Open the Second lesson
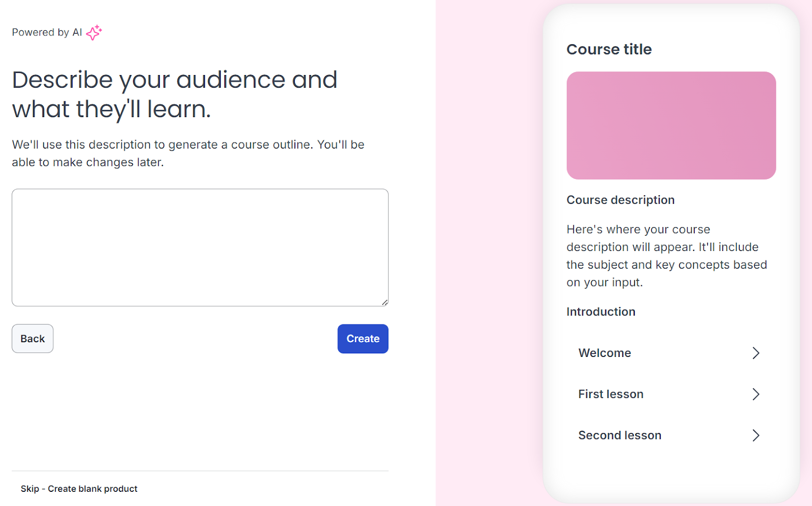The height and width of the screenshot is (506, 812). point(619,435)
